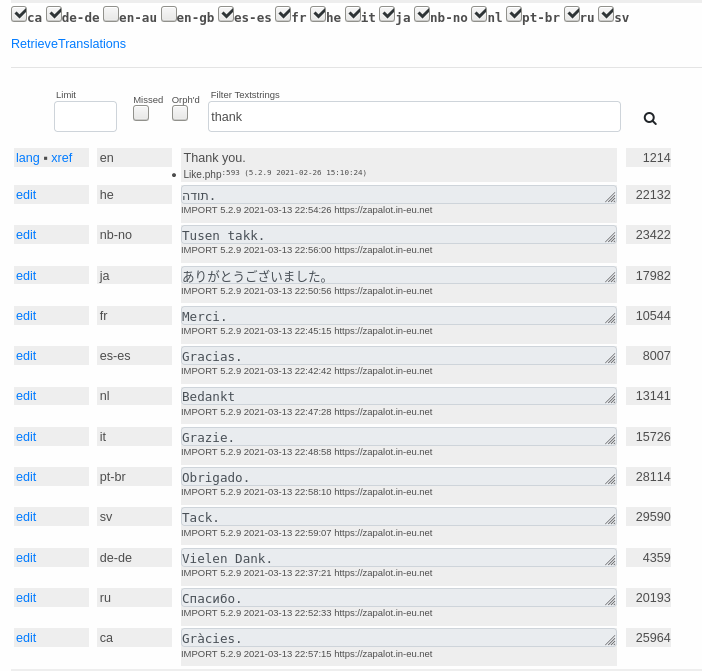The height and width of the screenshot is (671, 702).
Task: Uncheck the sv language checkbox
Action: tap(605, 15)
